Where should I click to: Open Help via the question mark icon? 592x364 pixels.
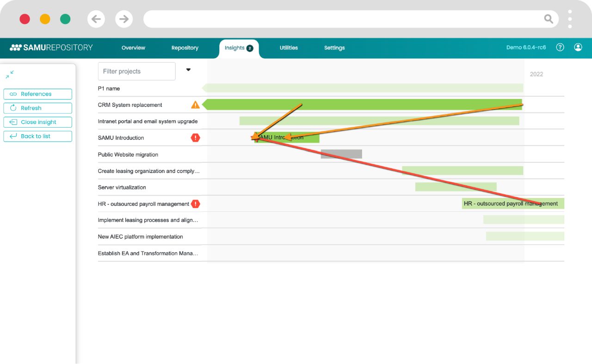click(x=560, y=47)
